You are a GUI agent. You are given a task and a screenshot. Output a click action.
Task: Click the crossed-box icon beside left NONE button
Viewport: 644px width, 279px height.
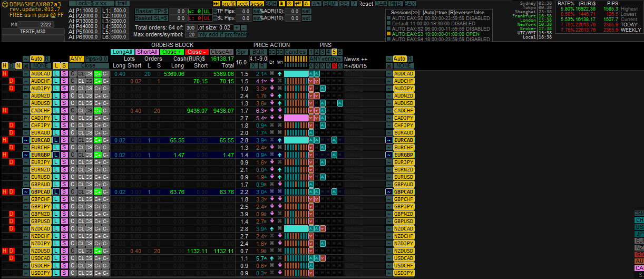click(26, 65)
